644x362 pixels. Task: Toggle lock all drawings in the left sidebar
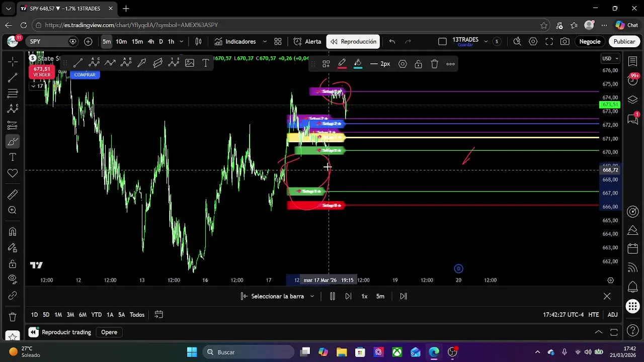click(13, 264)
